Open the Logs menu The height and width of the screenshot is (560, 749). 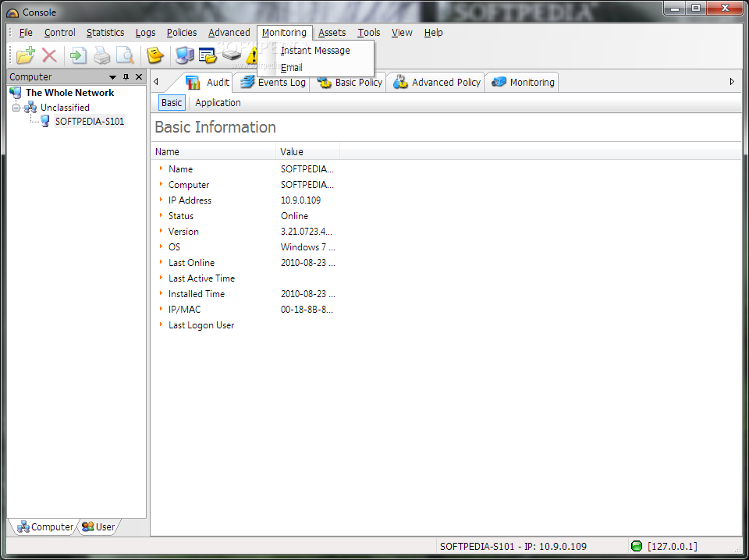click(x=145, y=33)
